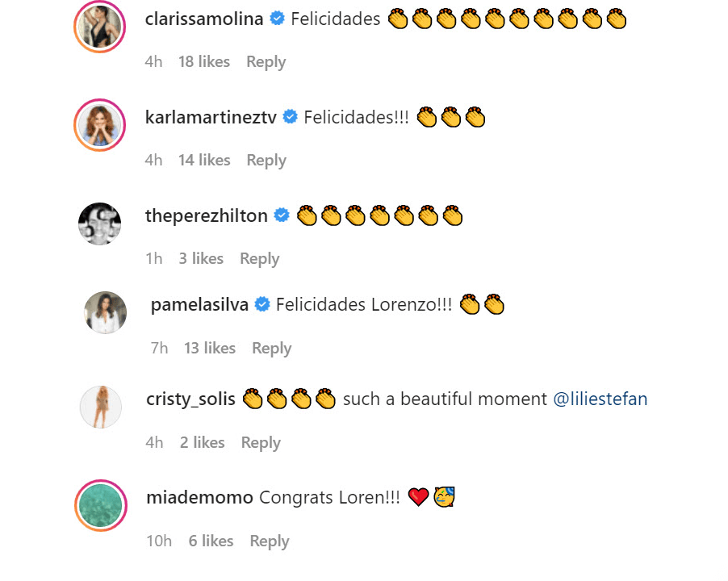728x581 pixels.
Task: Select the username miademomo
Action: pos(199,497)
